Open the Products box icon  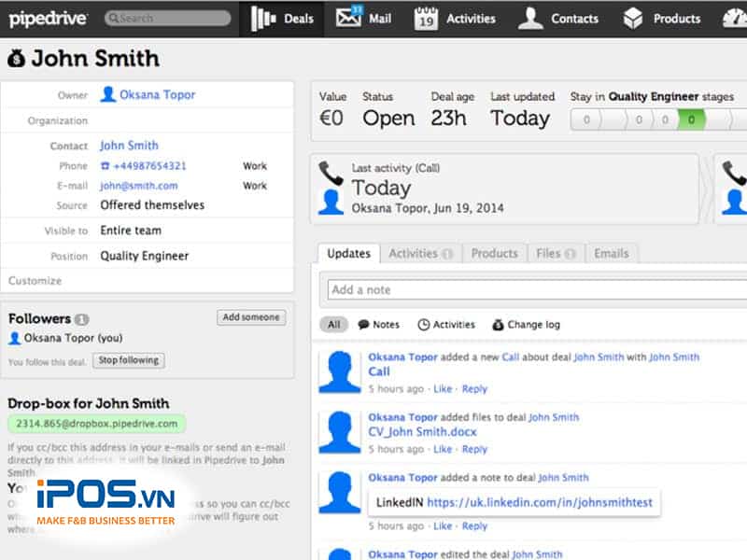(633, 18)
